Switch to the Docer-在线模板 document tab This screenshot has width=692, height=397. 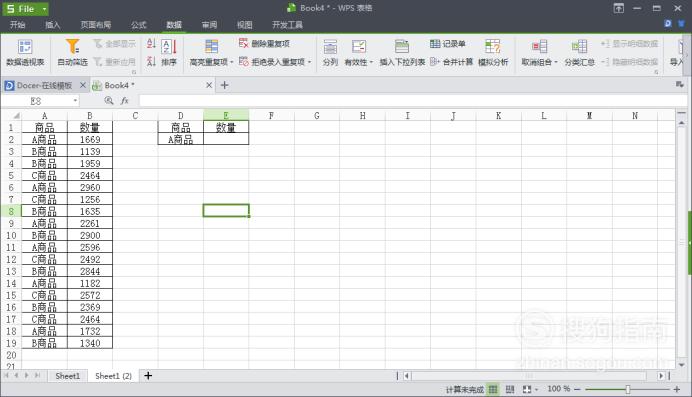click(44, 85)
